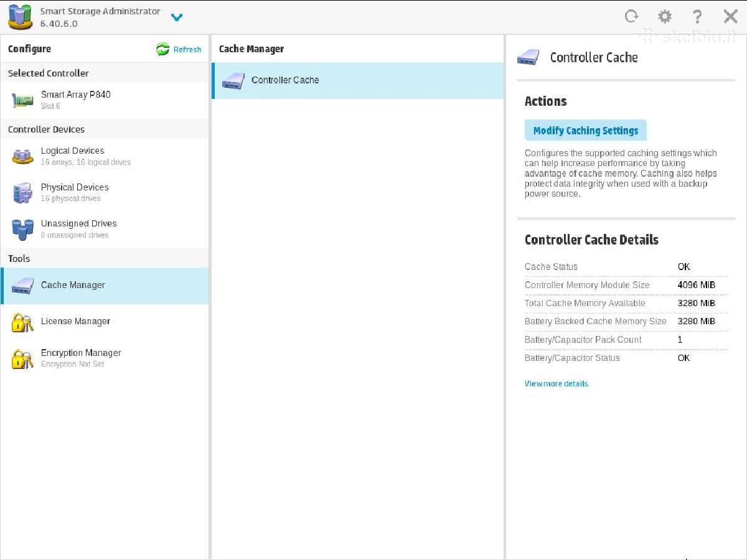Click Controller Cache header icon in details pane
Screen dimensions: 747x560
click(529, 57)
